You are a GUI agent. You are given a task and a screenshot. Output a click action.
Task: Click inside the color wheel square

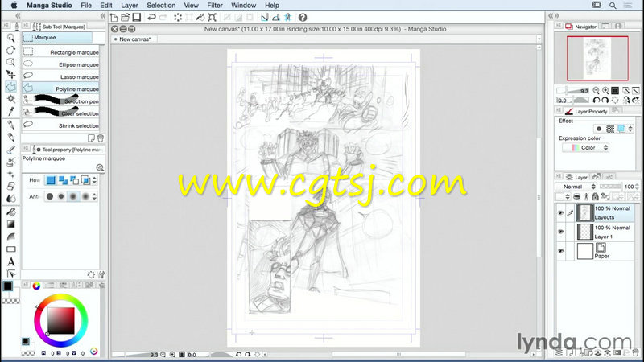click(61, 320)
